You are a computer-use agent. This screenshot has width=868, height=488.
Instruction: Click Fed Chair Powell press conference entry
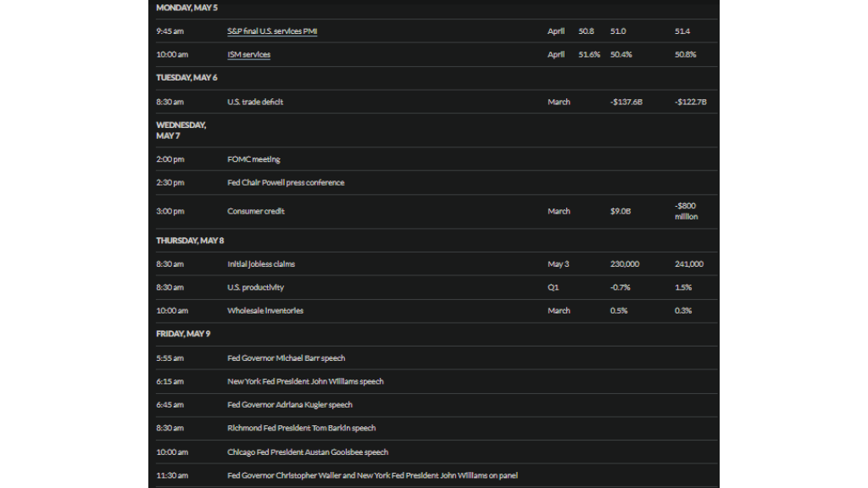coord(286,183)
